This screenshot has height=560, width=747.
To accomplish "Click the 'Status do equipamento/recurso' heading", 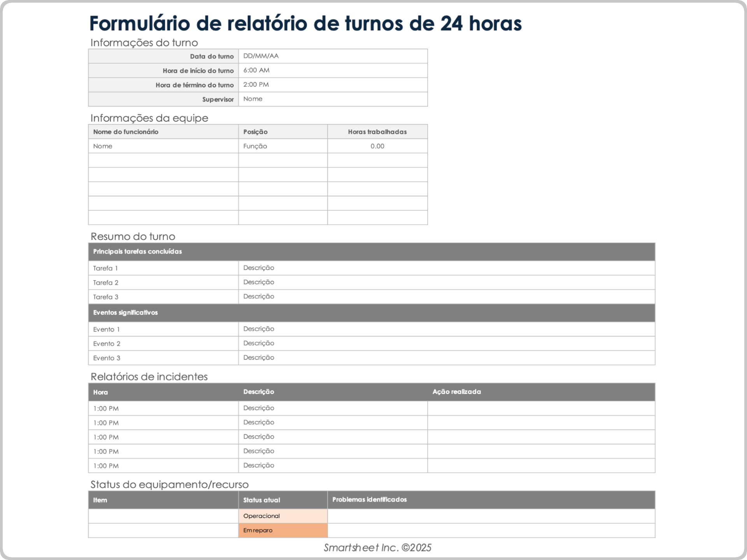I will pyautogui.click(x=169, y=485).
